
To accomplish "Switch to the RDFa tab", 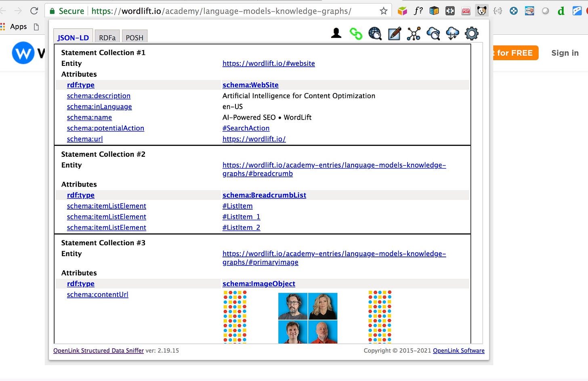I will tap(107, 37).
